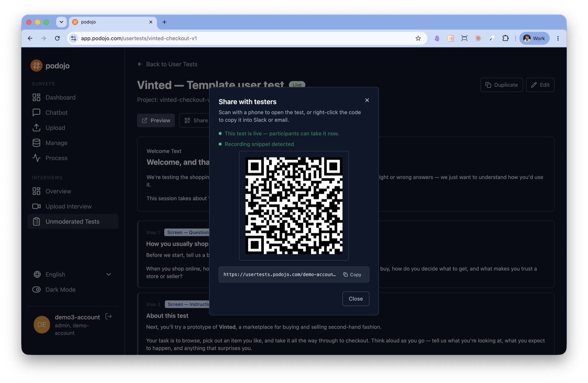Viewport: 588px width, 383px height.
Task: Click the log out icon next to demo3-account
Action: [x=108, y=317]
